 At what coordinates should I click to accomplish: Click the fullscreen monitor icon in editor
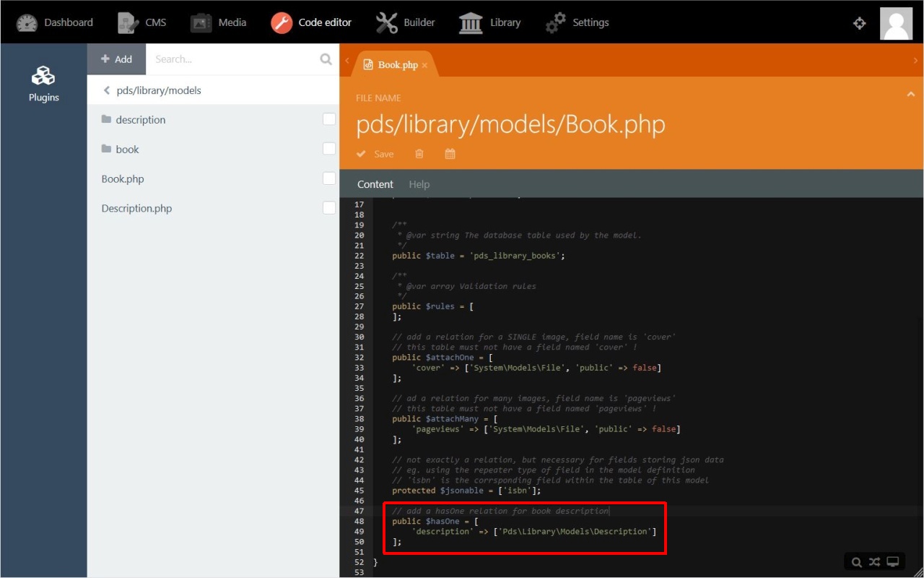pos(893,562)
